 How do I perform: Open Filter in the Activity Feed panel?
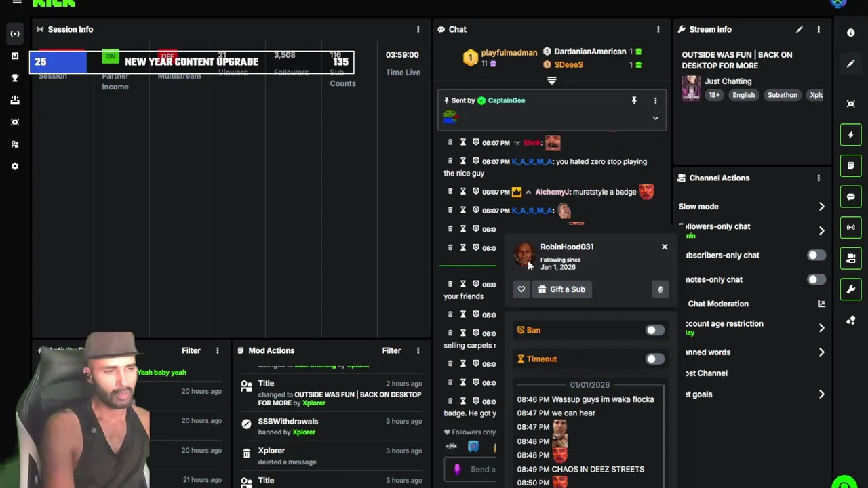click(x=191, y=350)
